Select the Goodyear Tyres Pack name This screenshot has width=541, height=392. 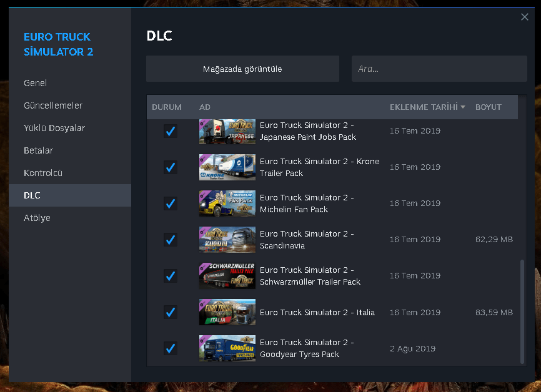point(307,348)
